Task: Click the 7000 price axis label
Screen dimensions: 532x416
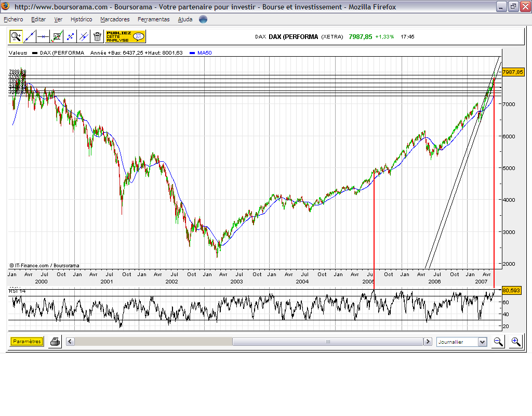Action: click(509, 104)
